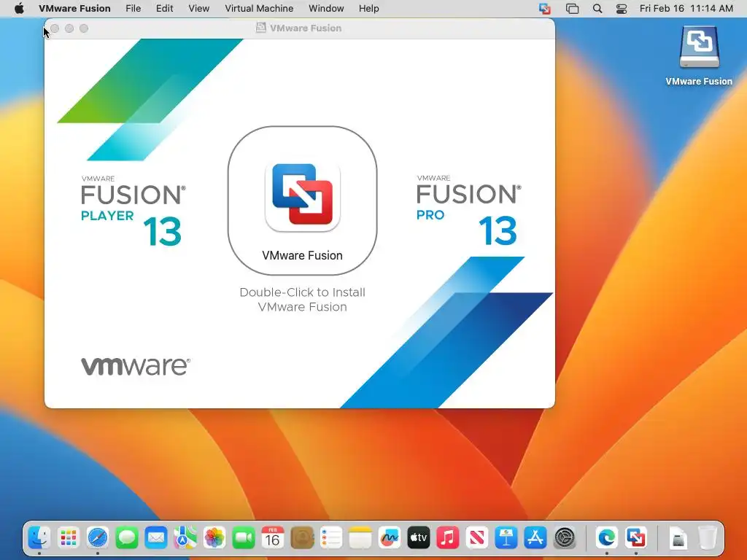Open Photos from the Dock

pos(214,538)
